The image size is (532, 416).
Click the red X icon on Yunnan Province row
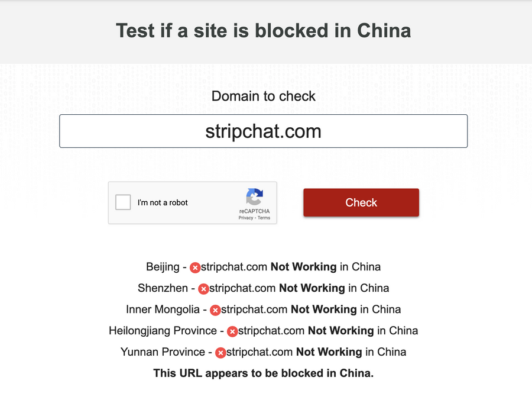tap(220, 353)
